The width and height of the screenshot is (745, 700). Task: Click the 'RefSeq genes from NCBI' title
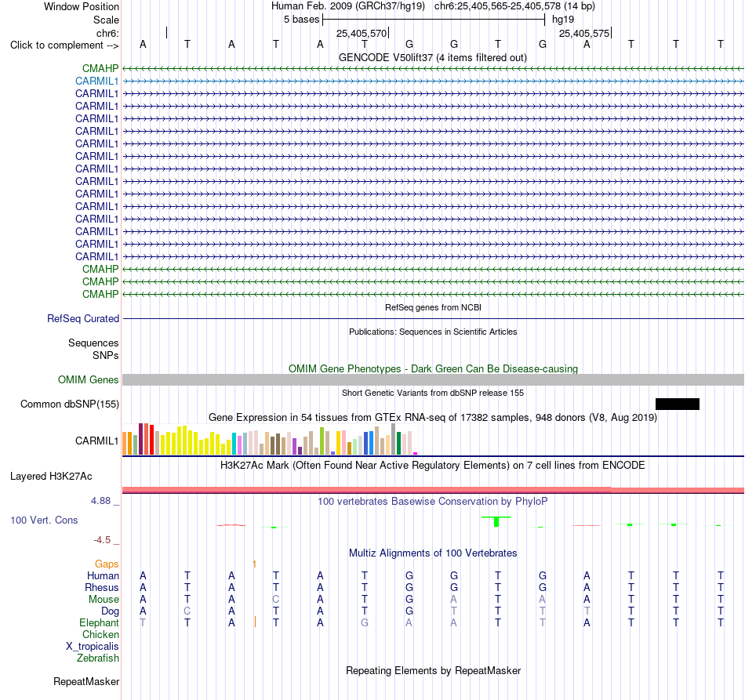pos(433,308)
